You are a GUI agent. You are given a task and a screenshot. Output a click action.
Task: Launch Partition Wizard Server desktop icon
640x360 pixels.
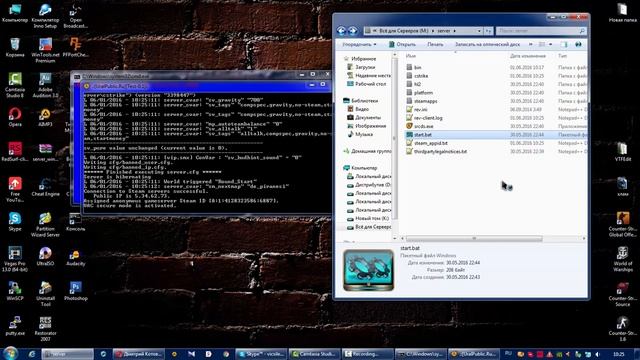click(45, 225)
